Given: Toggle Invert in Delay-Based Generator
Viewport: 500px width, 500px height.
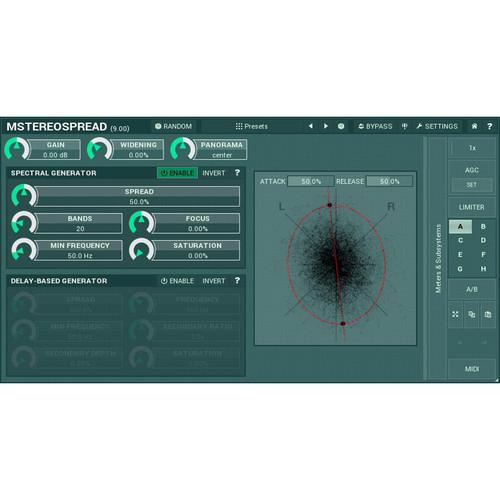Looking at the screenshot, I should click(x=214, y=281).
